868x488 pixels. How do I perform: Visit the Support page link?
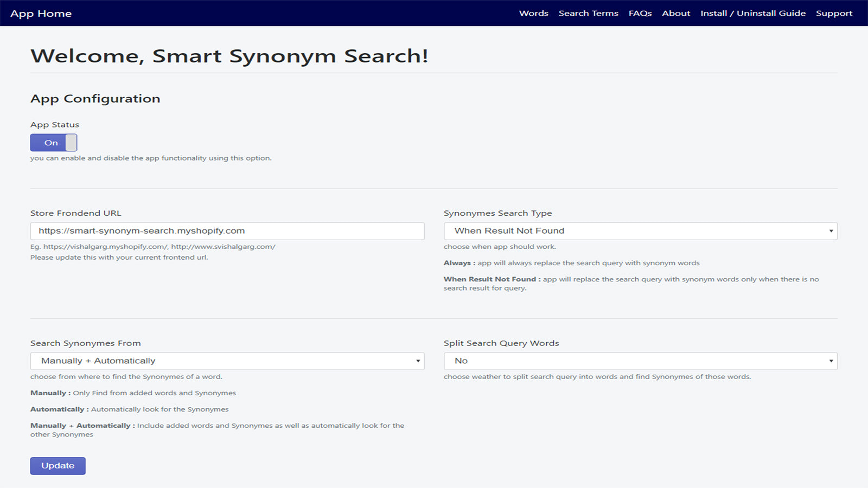pos(834,14)
